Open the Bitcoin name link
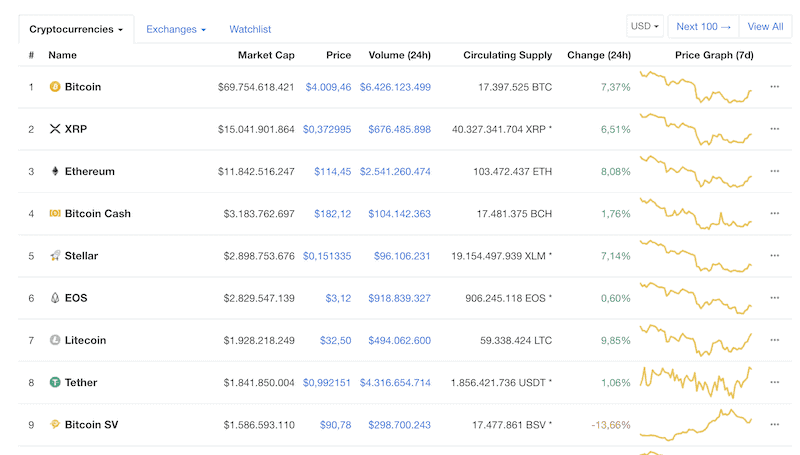 [83, 87]
